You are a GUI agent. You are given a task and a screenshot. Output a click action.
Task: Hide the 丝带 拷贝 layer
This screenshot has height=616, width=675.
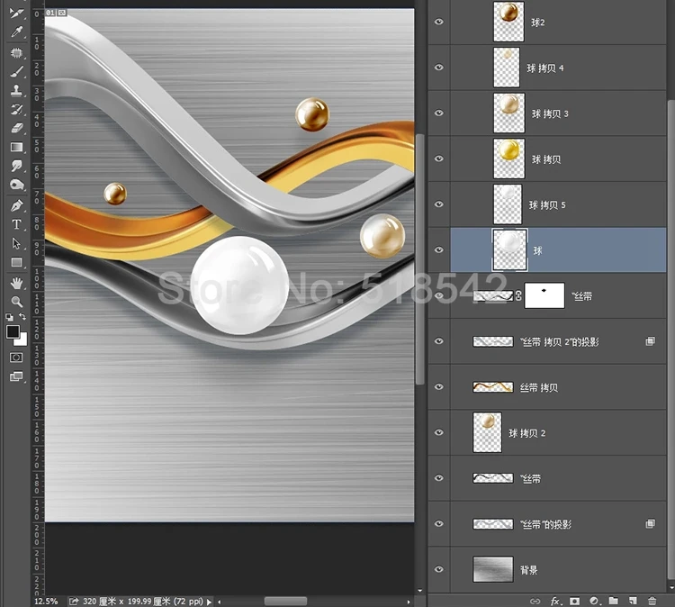[438, 387]
